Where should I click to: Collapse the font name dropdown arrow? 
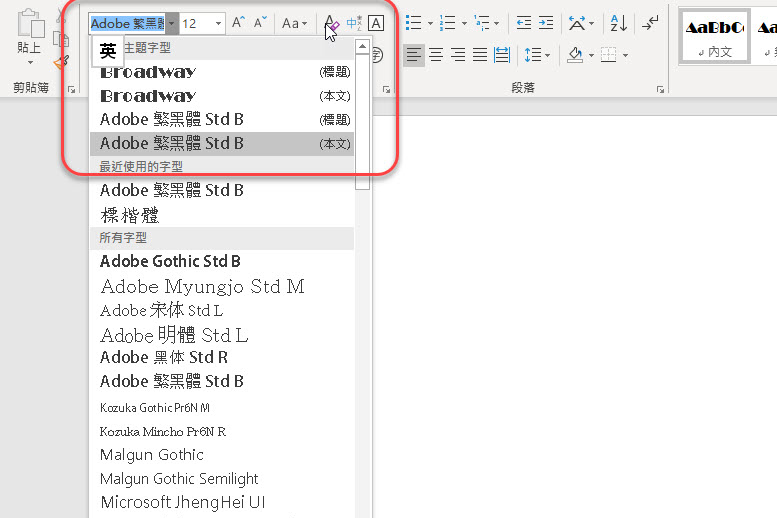pos(172,23)
